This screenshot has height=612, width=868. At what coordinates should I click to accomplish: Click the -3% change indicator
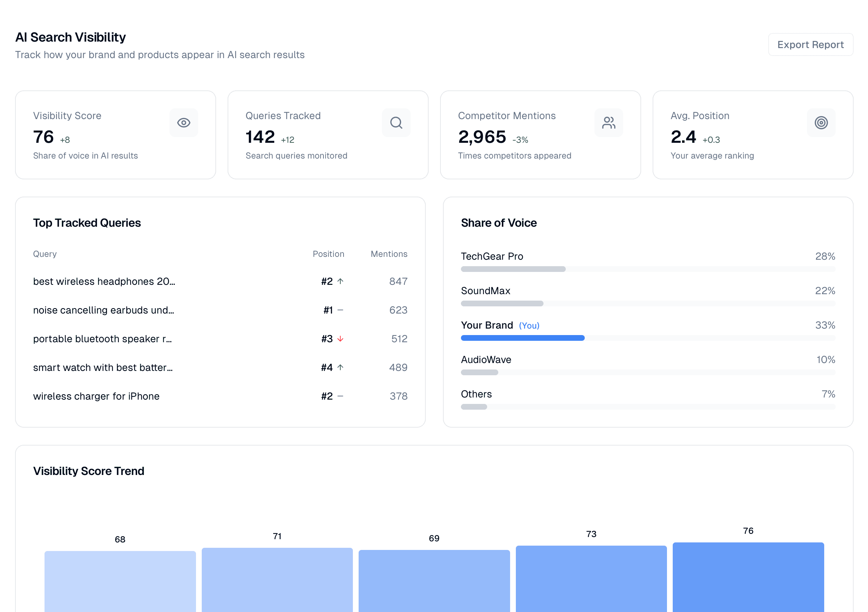pyautogui.click(x=520, y=140)
